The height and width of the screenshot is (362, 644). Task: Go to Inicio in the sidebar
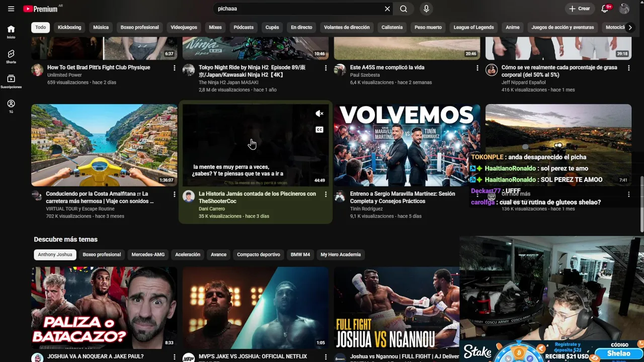pyautogui.click(x=11, y=32)
